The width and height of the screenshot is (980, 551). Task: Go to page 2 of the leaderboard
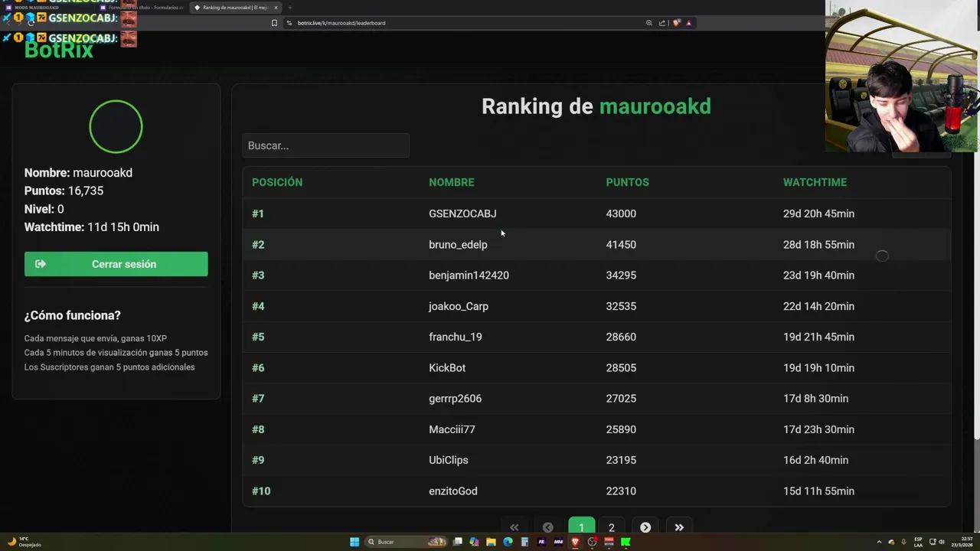click(x=611, y=527)
